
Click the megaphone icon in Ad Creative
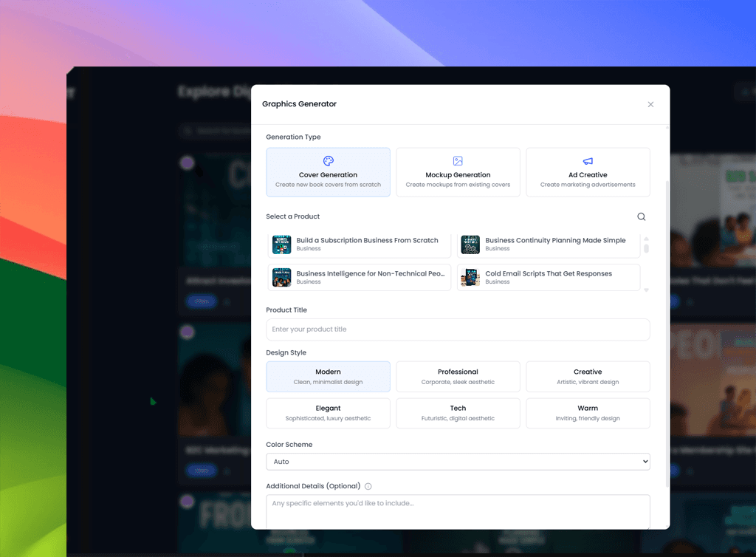[x=588, y=161]
